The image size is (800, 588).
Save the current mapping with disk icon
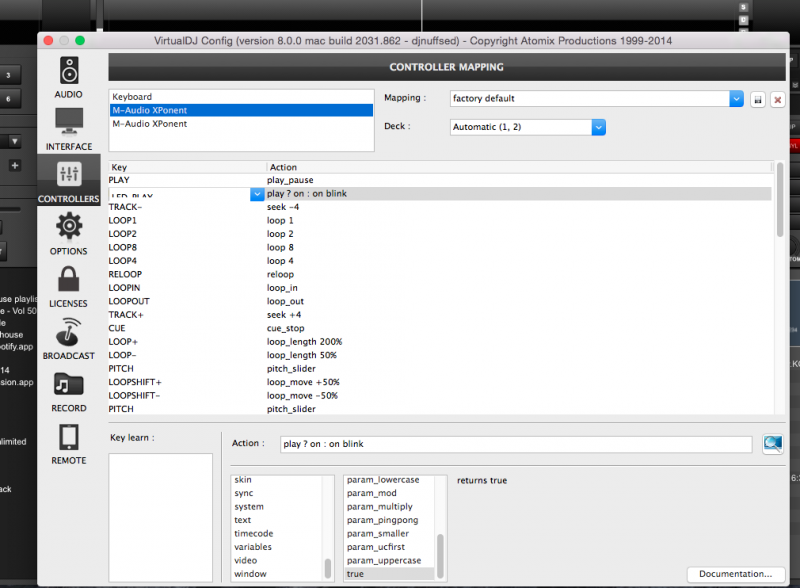[x=758, y=100]
